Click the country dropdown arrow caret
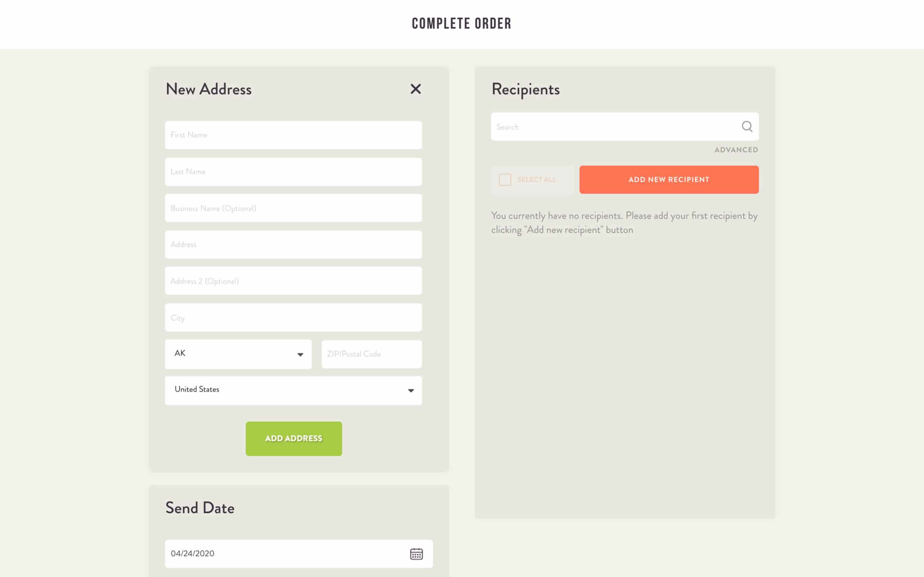The image size is (924, 577). [x=410, y=391]
